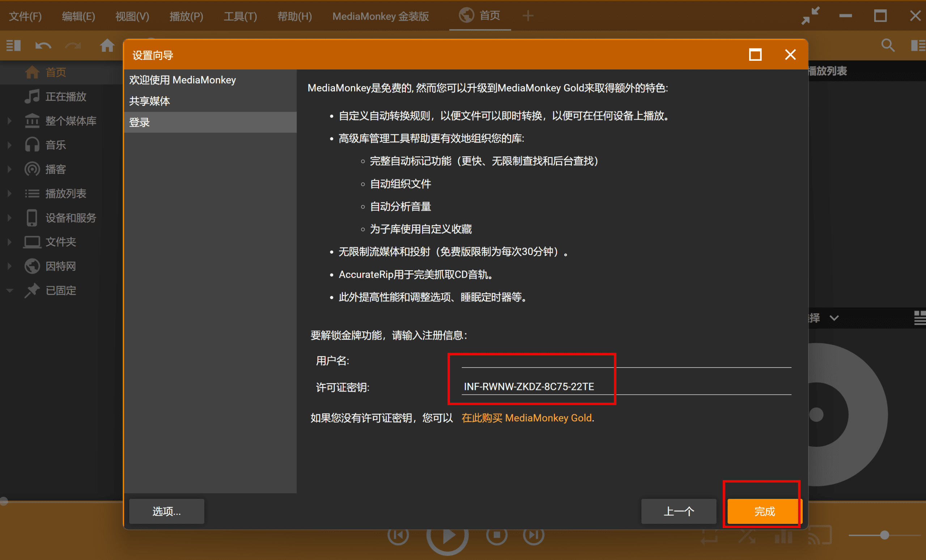This screenshot has width=926, height=560.
Task: Click the volume slider handle
Action: [x=884, y=535]
